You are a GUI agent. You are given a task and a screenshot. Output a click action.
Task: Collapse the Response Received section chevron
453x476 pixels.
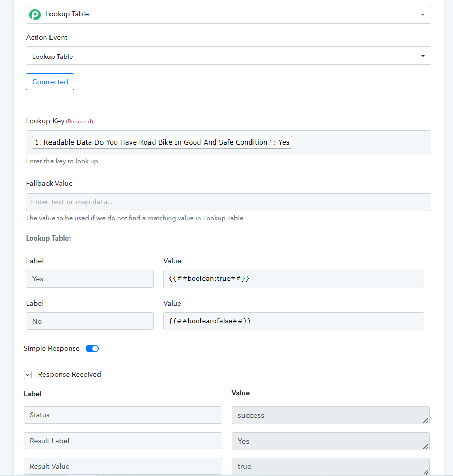pos(28,375)
